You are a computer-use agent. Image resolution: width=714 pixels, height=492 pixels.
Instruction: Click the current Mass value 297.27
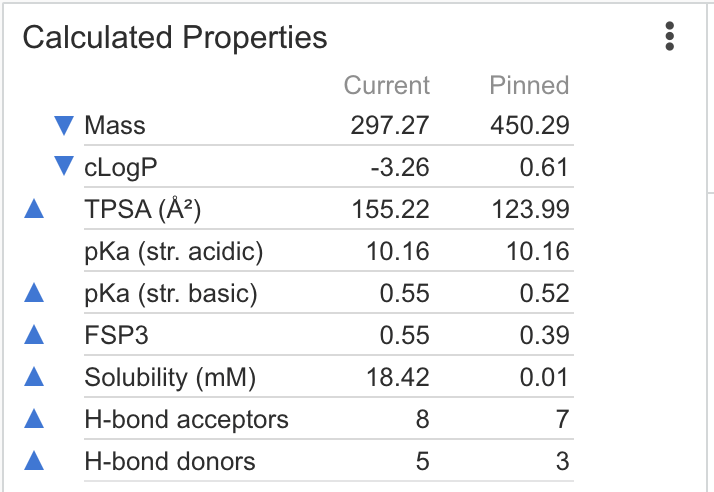pyautogui.click(x=390, y=126)
